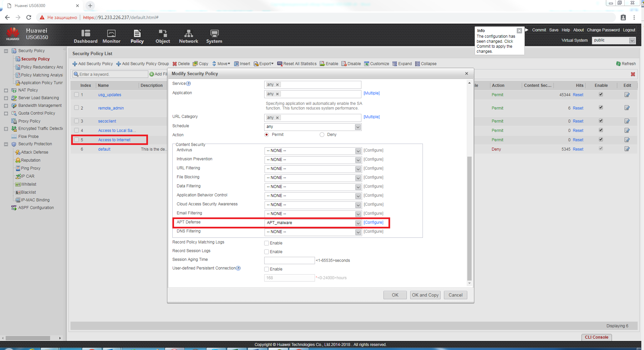The height and width of the screenshot is (350, 644).
Task: Click the OK button
Action: pos(395,295)
